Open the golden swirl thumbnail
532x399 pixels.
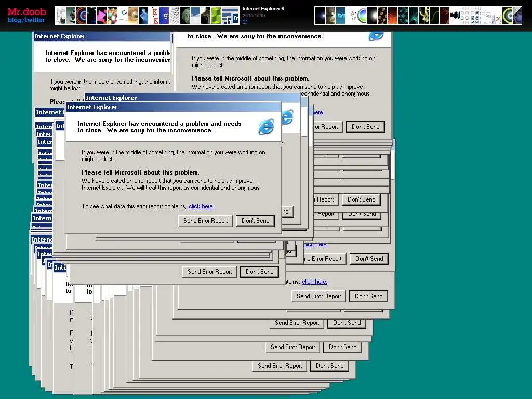pyautogui.click(x=134, y=16)
